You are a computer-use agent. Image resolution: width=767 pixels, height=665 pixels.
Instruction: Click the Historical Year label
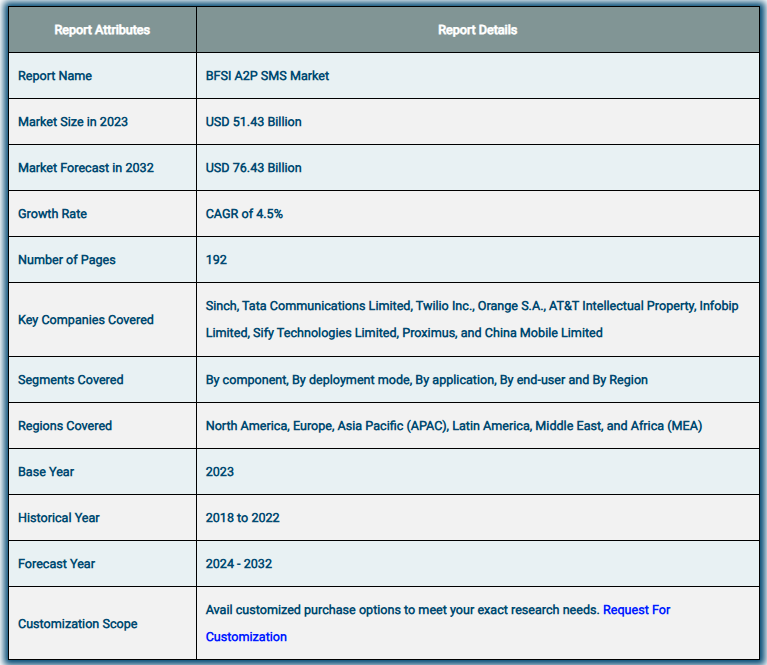click(x=59, y=518)
